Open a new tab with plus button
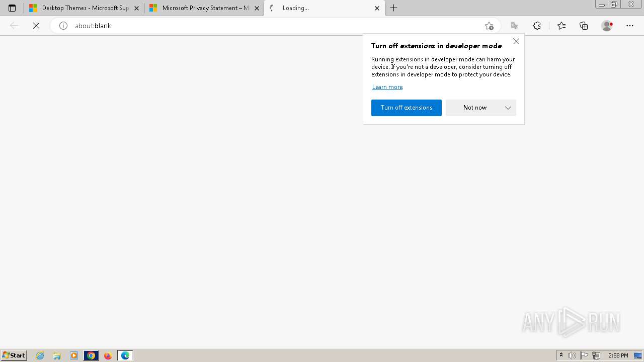This screenshot has height=362, width=644. click(x=394, y=8)
